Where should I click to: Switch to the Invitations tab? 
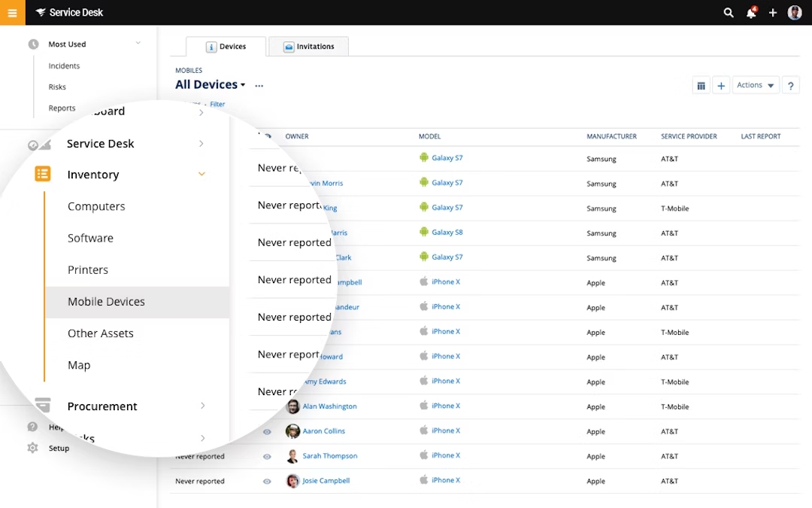point(308,46)
